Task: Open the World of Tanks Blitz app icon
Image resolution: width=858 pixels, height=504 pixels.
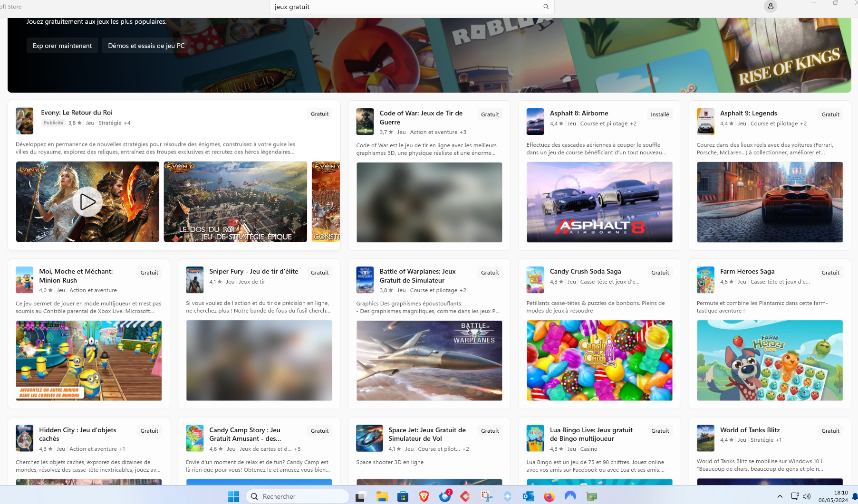Action: (x=705, y=438)
